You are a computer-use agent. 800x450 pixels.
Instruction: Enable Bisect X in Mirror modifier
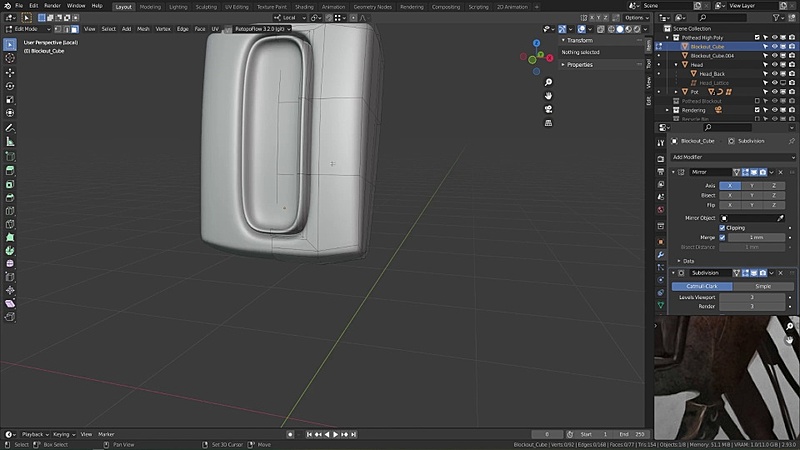coord(730,195)
